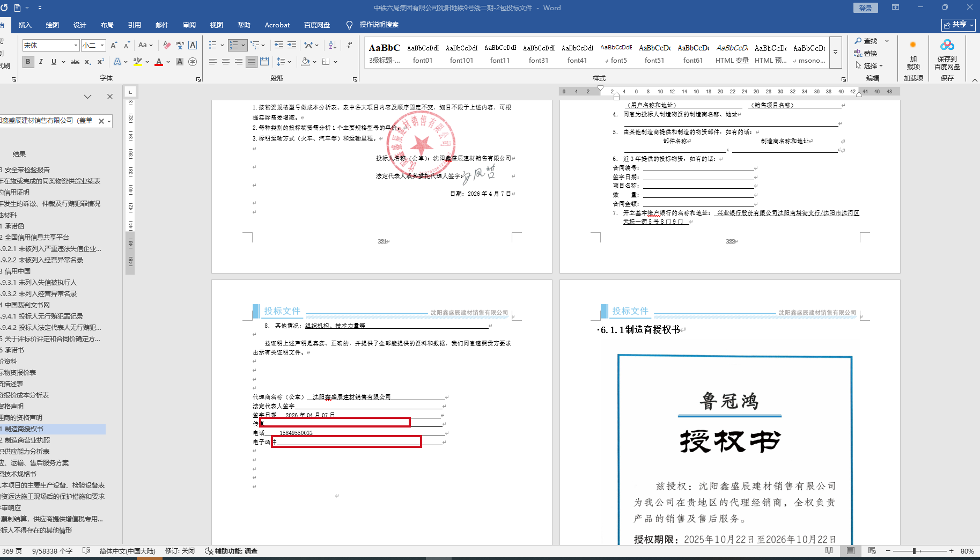Apply the font01 style

(423, 53)
